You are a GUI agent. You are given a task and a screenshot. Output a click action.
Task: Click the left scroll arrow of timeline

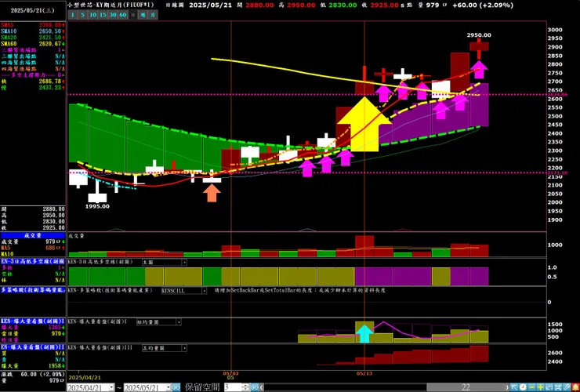click(262, 387)
